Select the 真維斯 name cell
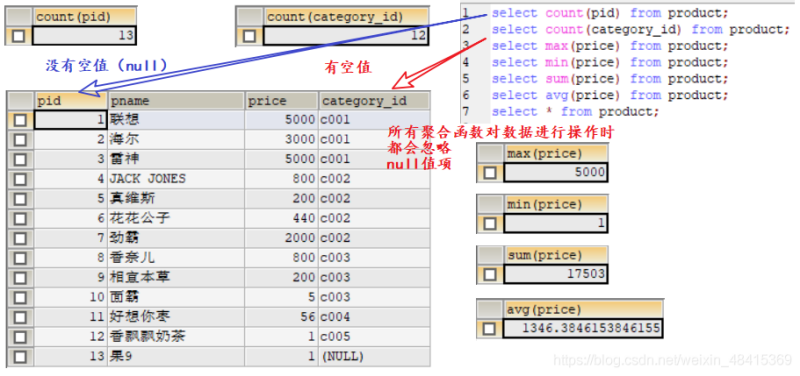This screenshot has height=376, width=800. 176,199
